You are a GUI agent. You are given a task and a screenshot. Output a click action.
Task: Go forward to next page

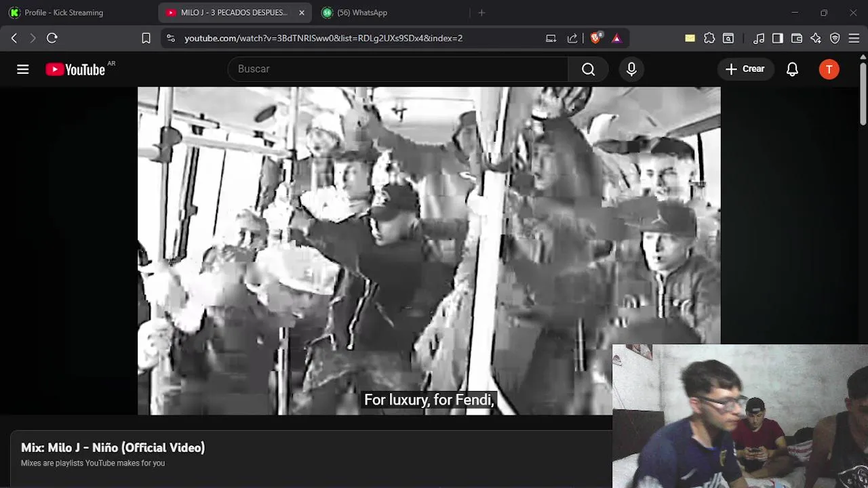point(33,38)
